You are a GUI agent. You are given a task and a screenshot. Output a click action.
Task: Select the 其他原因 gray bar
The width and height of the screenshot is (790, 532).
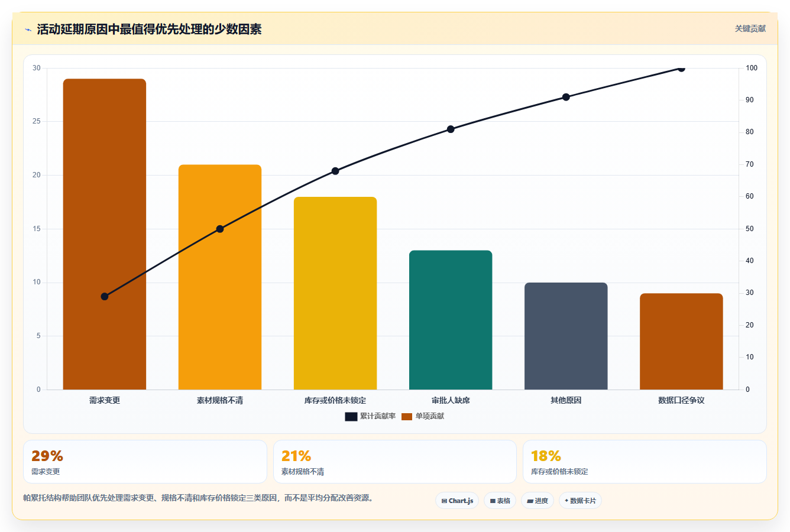pos(566,336)
